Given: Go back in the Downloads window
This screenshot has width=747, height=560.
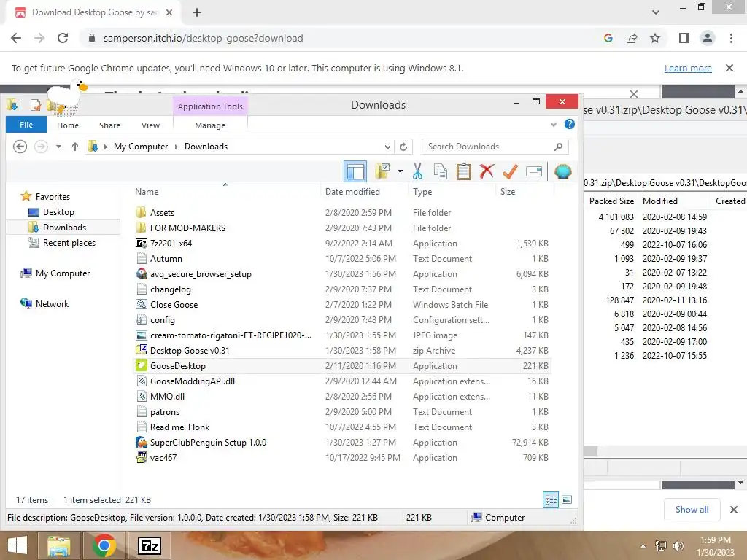Looking at the screenshot, I should click(x=20, y=146).
